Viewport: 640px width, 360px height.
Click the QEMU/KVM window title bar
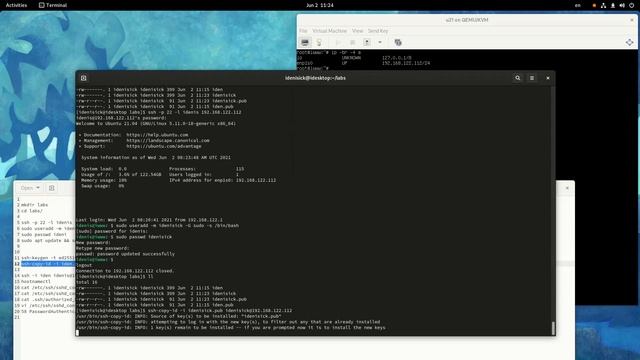click(467, 20)
